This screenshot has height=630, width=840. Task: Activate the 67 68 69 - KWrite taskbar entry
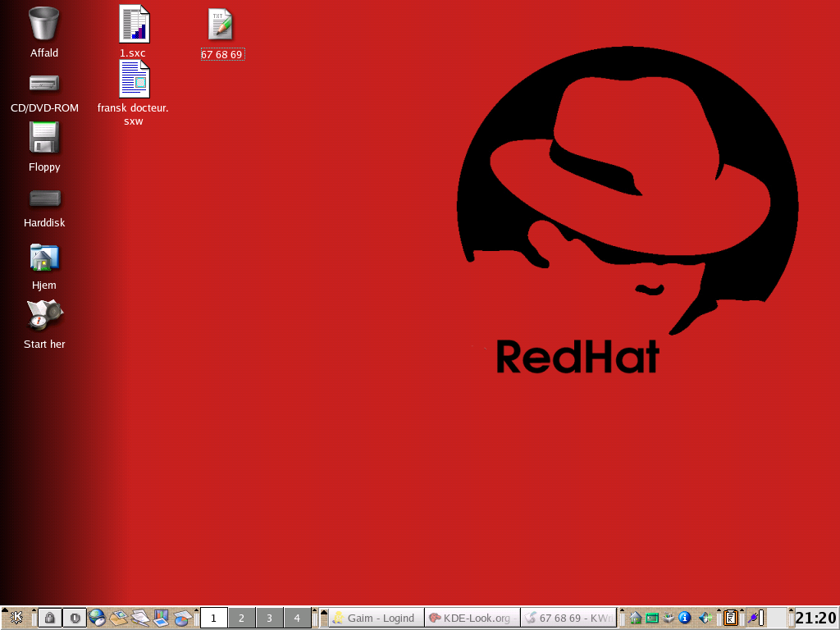pyautogui.click(x=568, y=618)
